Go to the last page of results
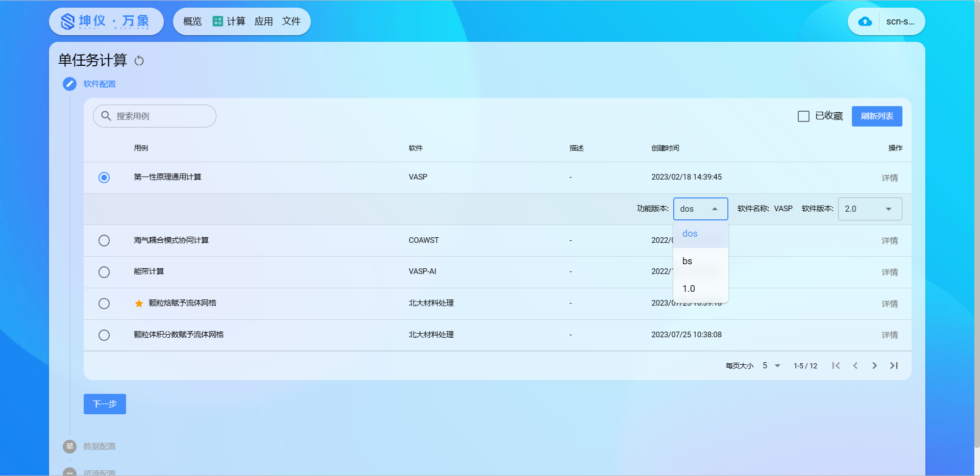Image resolution: width=980 pixels, height=476 pixels. (894, 366)
